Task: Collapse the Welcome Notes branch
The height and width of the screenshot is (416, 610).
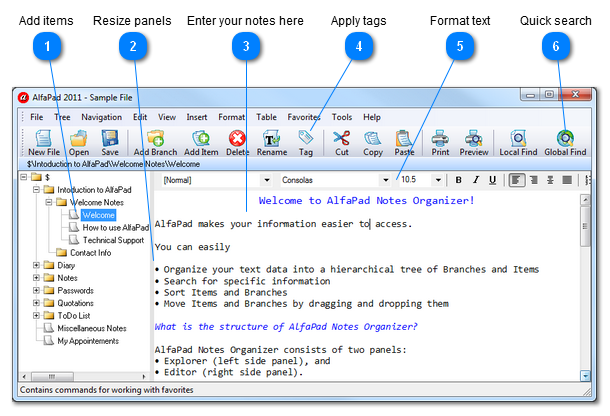Action: 49,202
